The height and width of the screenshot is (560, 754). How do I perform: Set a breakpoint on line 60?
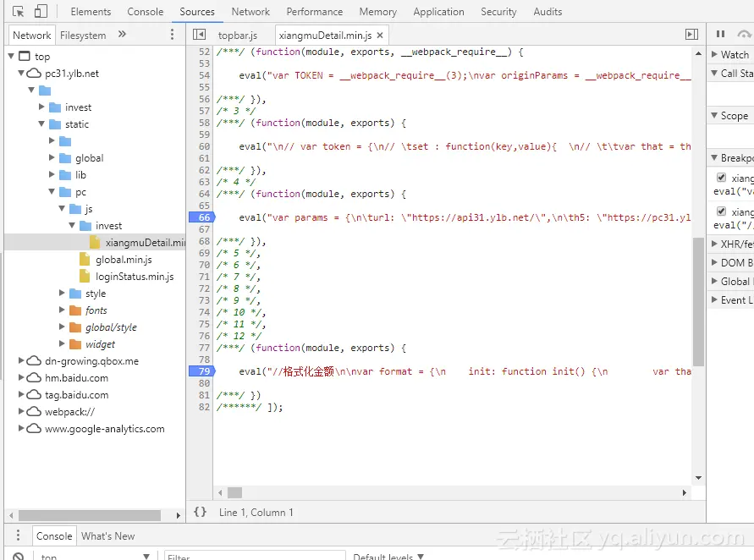[x=204, y=146]
